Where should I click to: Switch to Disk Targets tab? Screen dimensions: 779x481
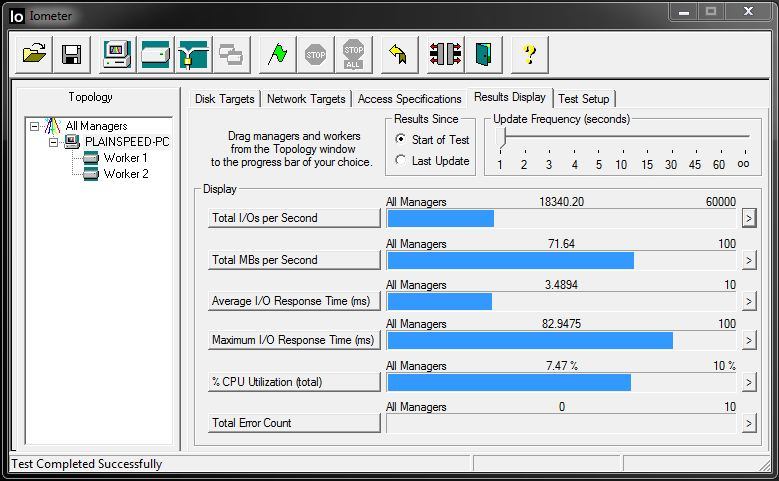[x=225, y=99]
